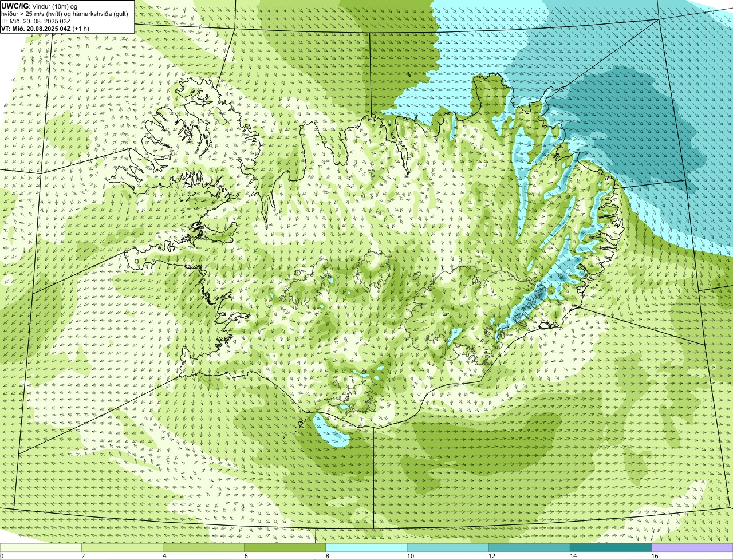Click the dark green 6–8 m/s legend swatch
Viewport: 733px width, 560px height.
[285, 548]
